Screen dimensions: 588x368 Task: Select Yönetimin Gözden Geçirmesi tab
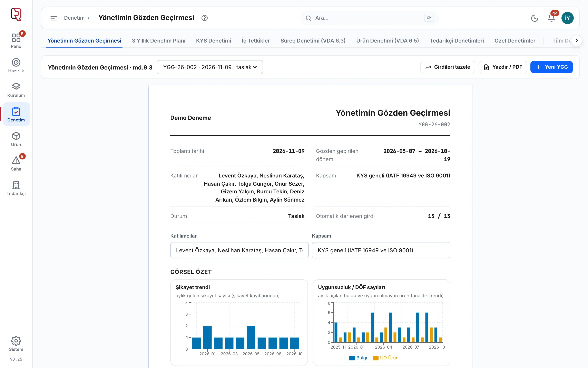click(84, 41)
